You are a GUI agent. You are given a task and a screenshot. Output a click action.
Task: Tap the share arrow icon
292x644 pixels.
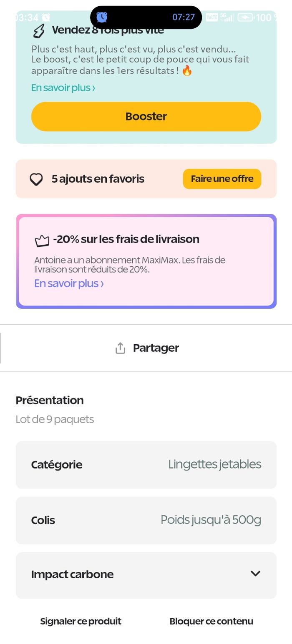click(120, 348)
